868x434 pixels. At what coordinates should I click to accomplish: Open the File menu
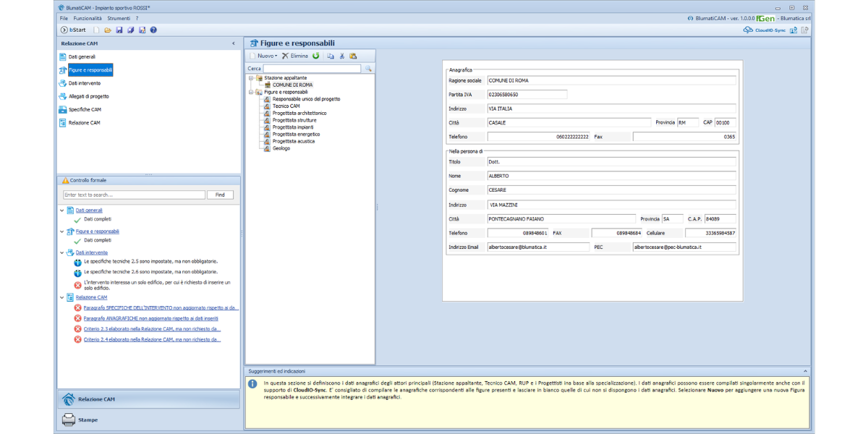point(64,17)
